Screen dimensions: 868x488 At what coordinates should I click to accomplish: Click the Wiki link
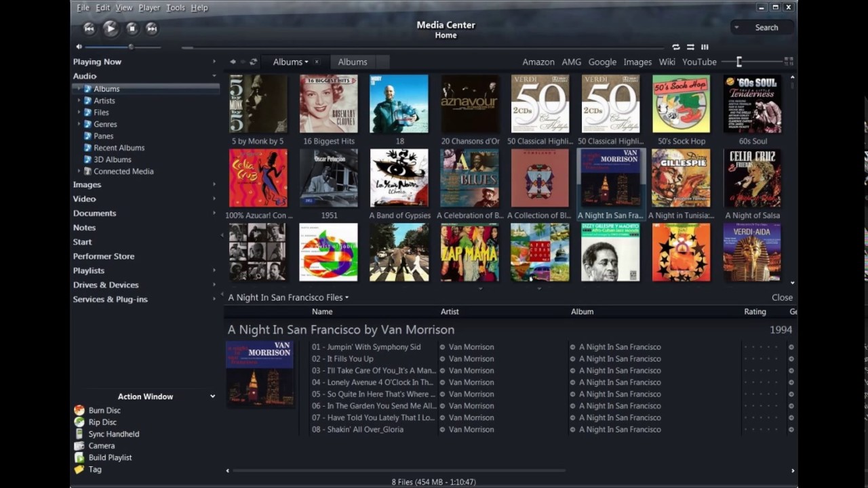coord(667,62)
